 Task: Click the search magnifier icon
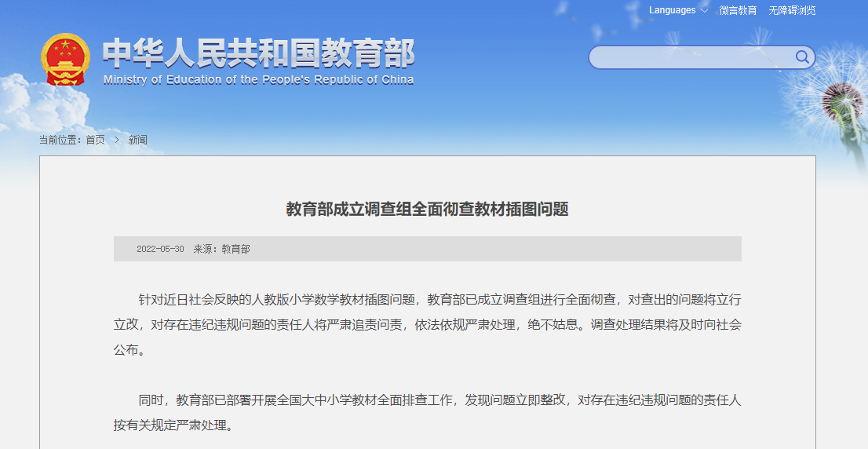coord(802,57)
